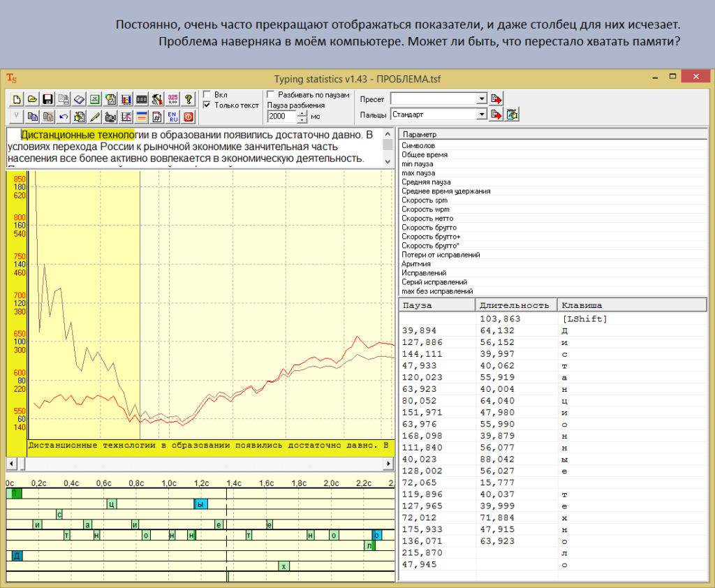
Task: Open the finger layout editor icon
Action: tap(512, 114)
